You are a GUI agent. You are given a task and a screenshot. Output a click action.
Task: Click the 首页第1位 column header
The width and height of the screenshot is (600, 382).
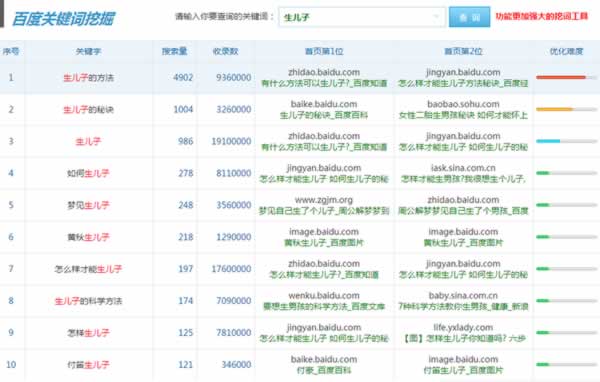tap(324, 51)
